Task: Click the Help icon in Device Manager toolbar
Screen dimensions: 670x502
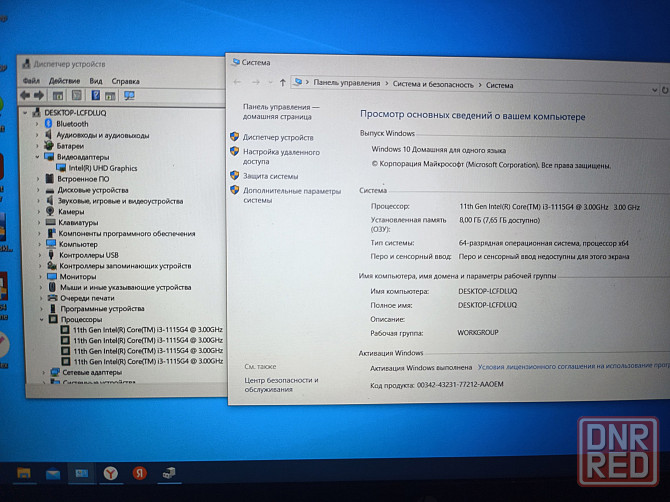Action: click(96, 95)
